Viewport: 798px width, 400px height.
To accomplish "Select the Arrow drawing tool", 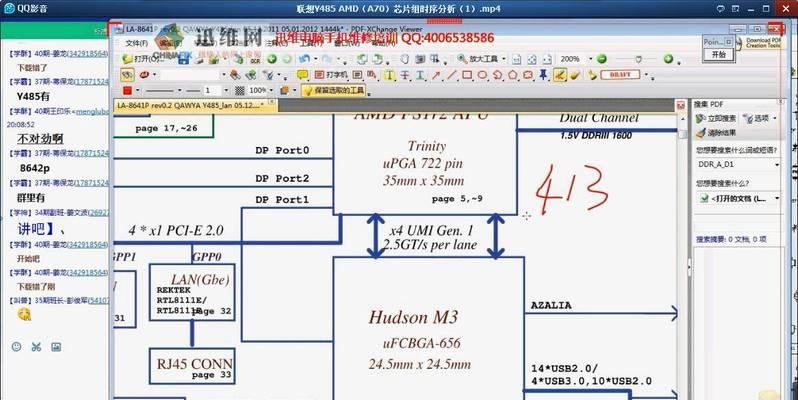I will point(436,75).
